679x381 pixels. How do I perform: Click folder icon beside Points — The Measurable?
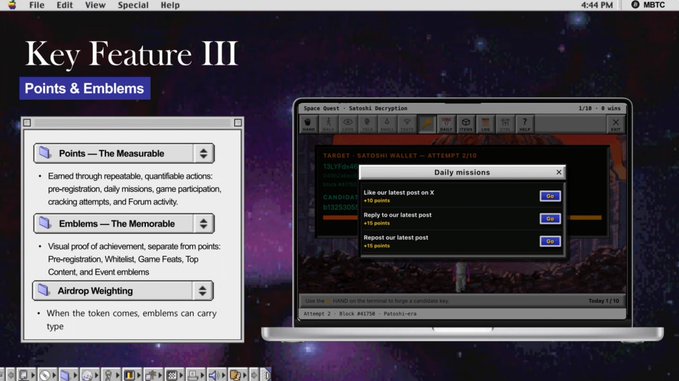45,152
